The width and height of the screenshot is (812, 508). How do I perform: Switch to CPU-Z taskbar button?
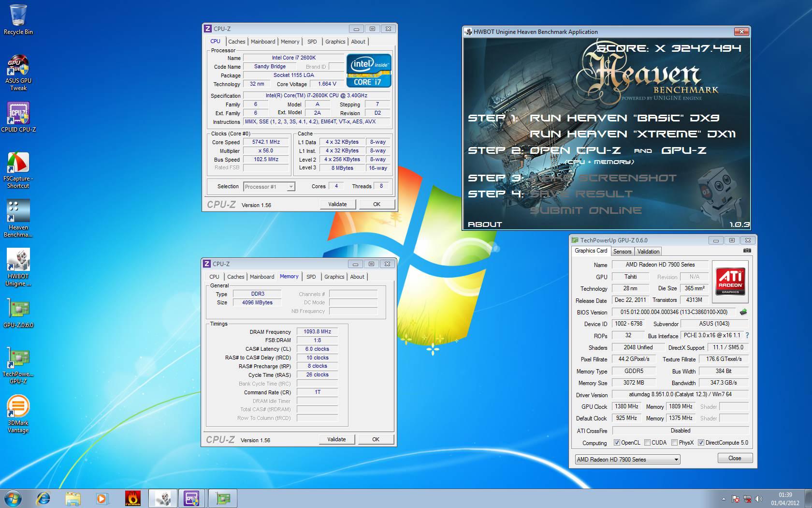click(x=192, y=498)
